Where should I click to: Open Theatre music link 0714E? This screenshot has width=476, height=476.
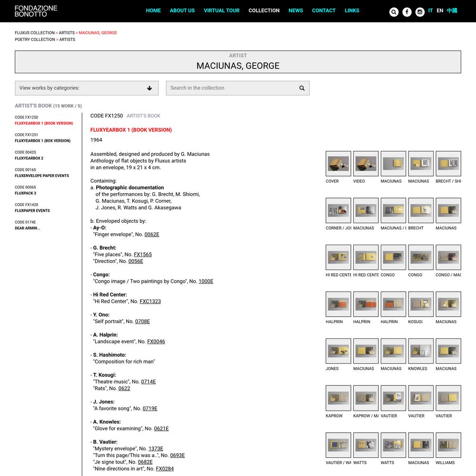(149, 382)
